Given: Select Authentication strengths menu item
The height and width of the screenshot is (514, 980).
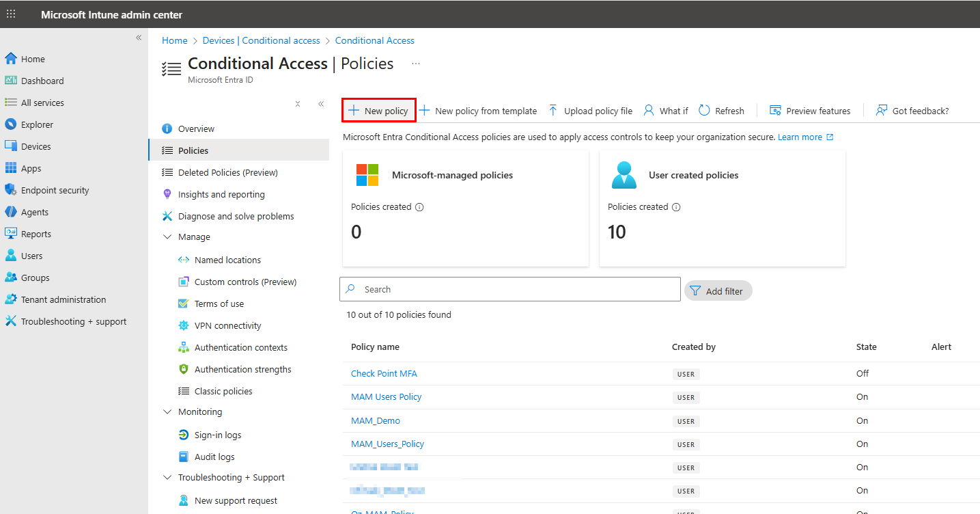Looking at the screenshot, I should tap(242, 369).
